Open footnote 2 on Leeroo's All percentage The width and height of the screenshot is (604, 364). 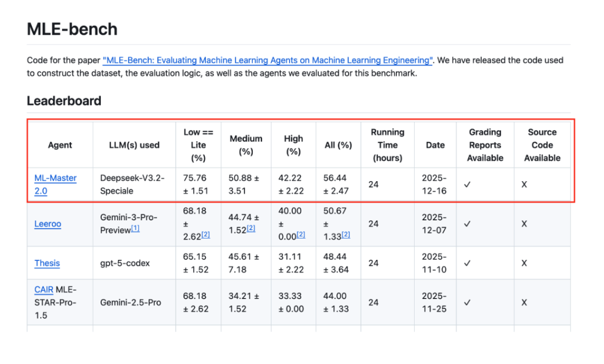(345, 233)
